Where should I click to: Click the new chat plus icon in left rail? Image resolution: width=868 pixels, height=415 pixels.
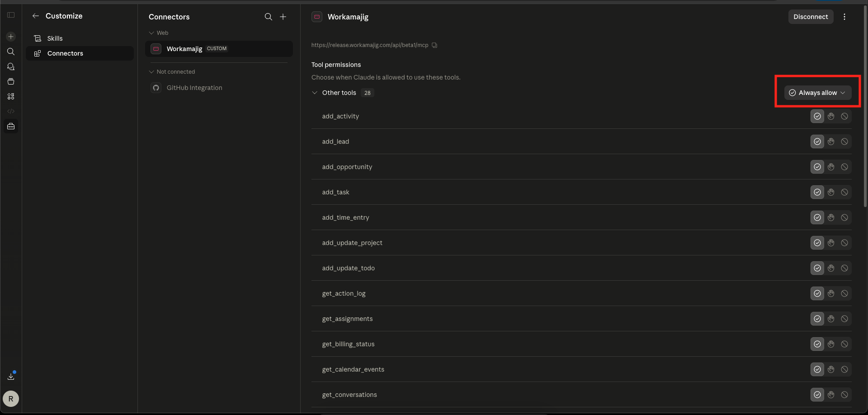(11, 37)
